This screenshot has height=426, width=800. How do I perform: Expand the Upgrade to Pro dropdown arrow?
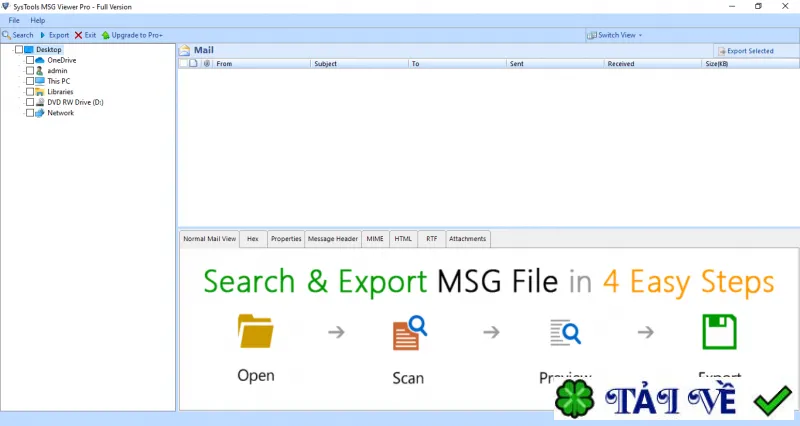click(161, 36)
